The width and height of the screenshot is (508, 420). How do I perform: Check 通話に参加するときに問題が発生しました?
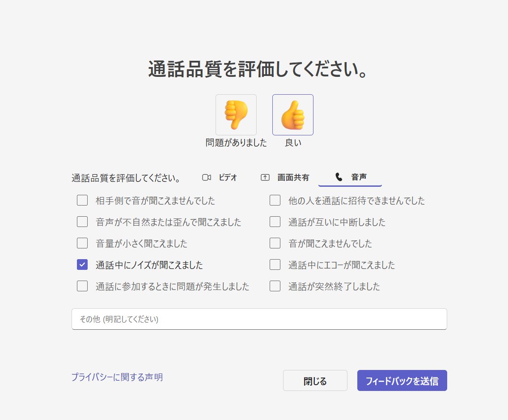coord(82,286)
